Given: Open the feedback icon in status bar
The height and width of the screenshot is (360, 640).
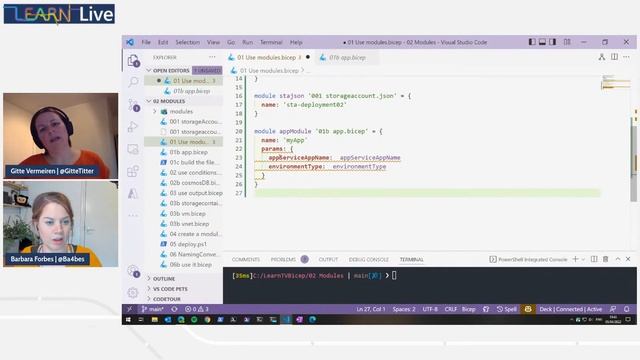Looking at the screenshot, I should pos(613,309).
